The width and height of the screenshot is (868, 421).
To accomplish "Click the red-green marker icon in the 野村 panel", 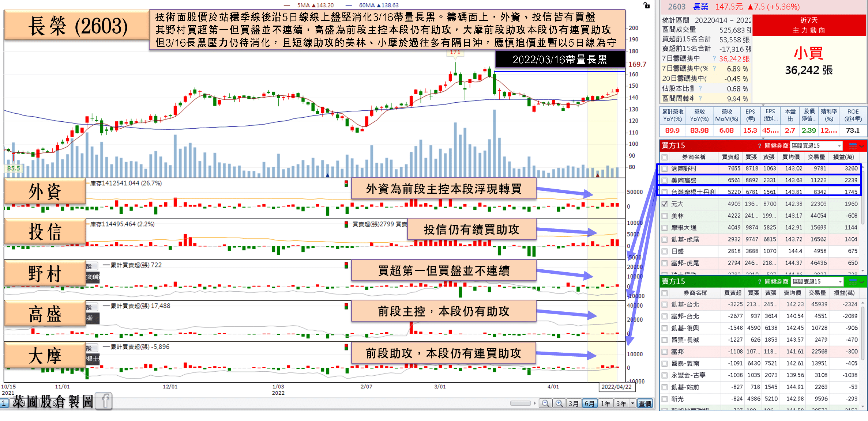I will 346,265.
